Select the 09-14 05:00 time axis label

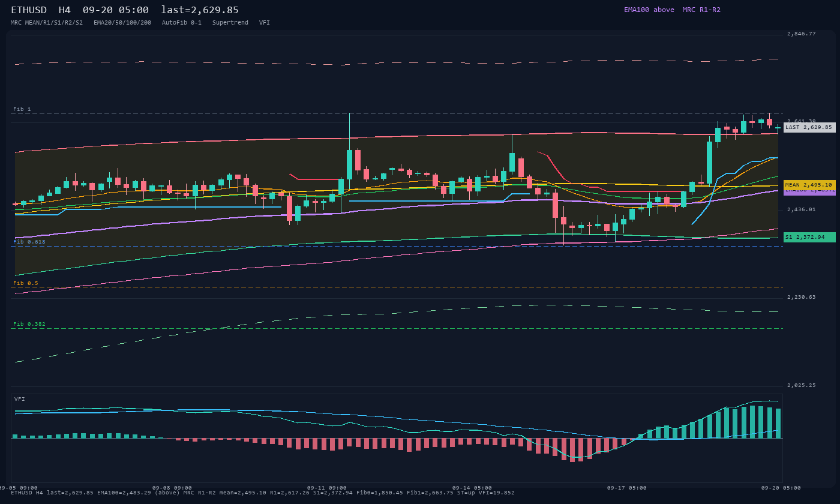tap(472, 488)
